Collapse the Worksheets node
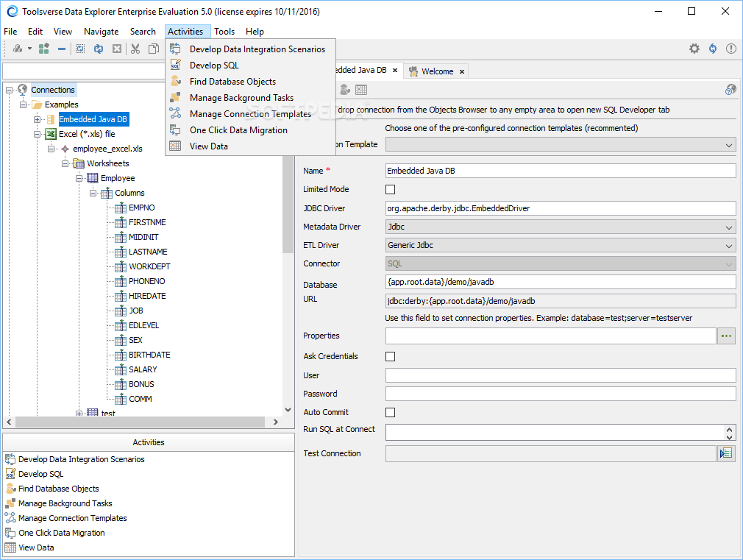Image resolution: width=743 pixels, height=560 pixels. (x=65, y=163)
